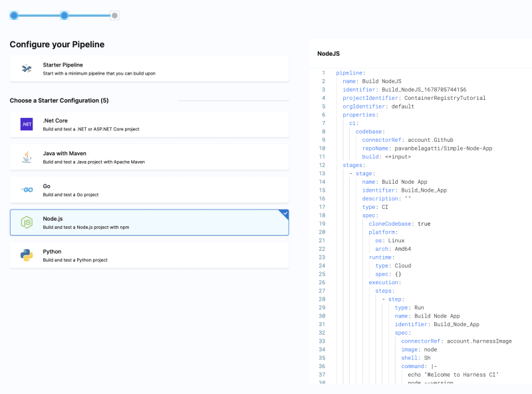Click the Starter Pipeline icon
Screen dimensions: 532x394
pyautogui.click(x=27, y=69)
